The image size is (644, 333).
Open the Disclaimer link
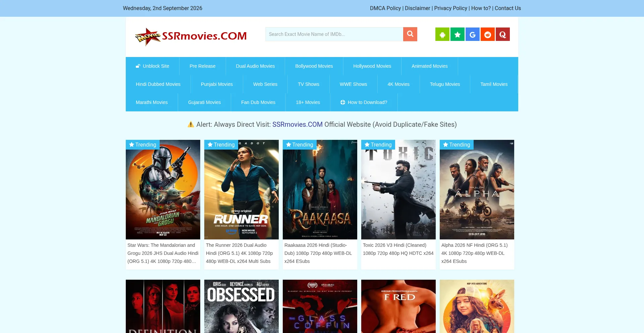tap(417, 8)
